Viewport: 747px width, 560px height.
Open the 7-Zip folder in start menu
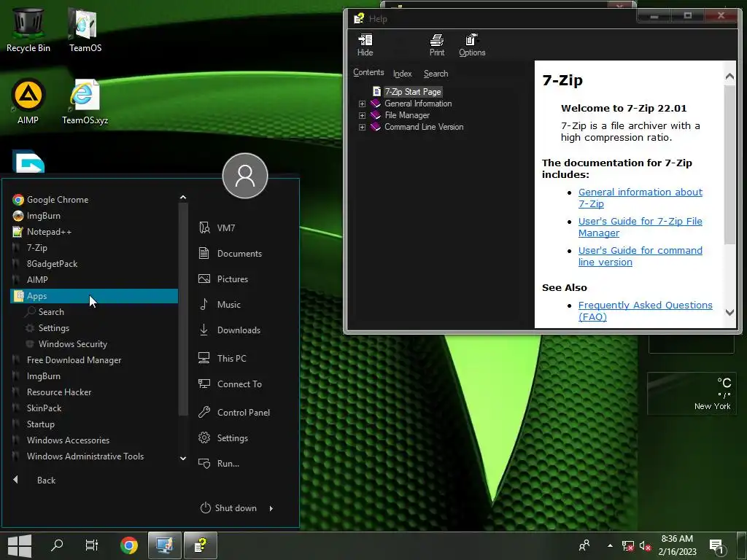(x=94, y=248)
